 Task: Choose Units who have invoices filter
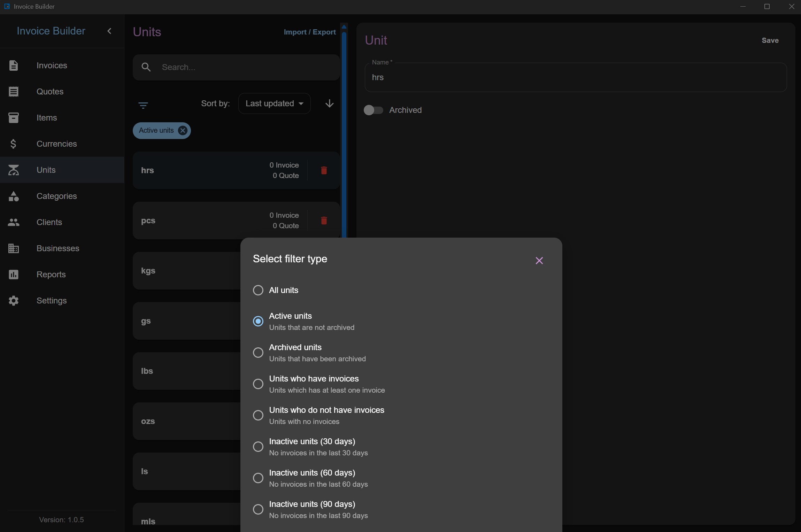click(258, 384)
